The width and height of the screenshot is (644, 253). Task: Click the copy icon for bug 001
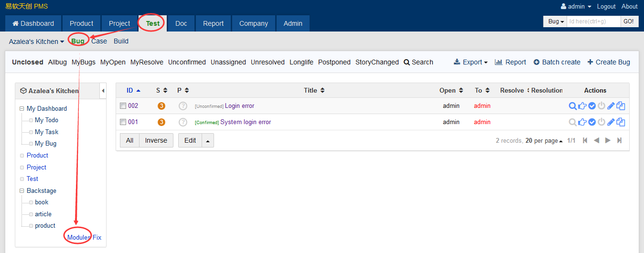pyautogui.click(x=621, y=122)
